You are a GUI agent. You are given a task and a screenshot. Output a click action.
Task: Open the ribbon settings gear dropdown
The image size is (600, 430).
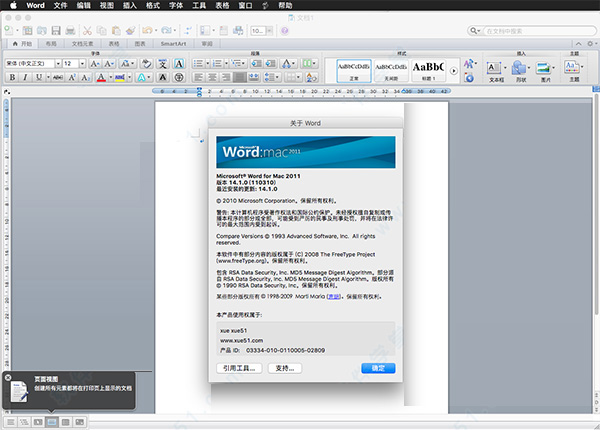pos(592,44)
